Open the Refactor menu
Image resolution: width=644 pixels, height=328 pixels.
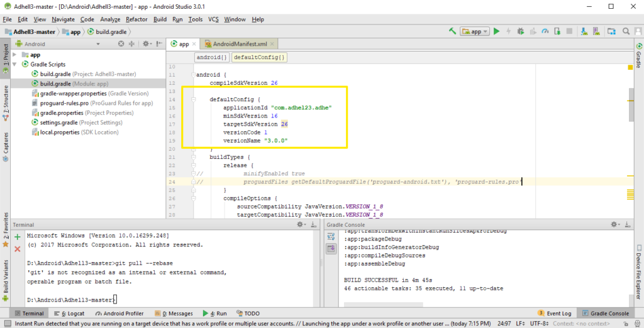(136, 19)
